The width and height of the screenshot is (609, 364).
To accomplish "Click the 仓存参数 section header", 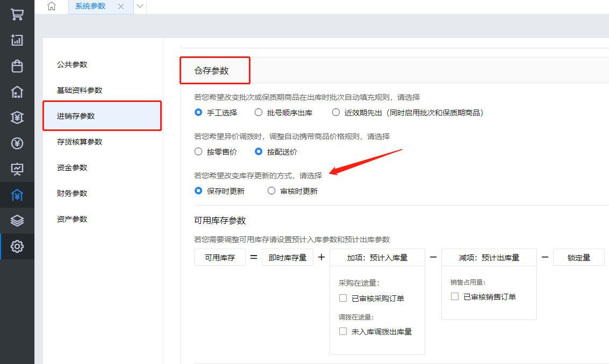I will click(x=211, y=71).
